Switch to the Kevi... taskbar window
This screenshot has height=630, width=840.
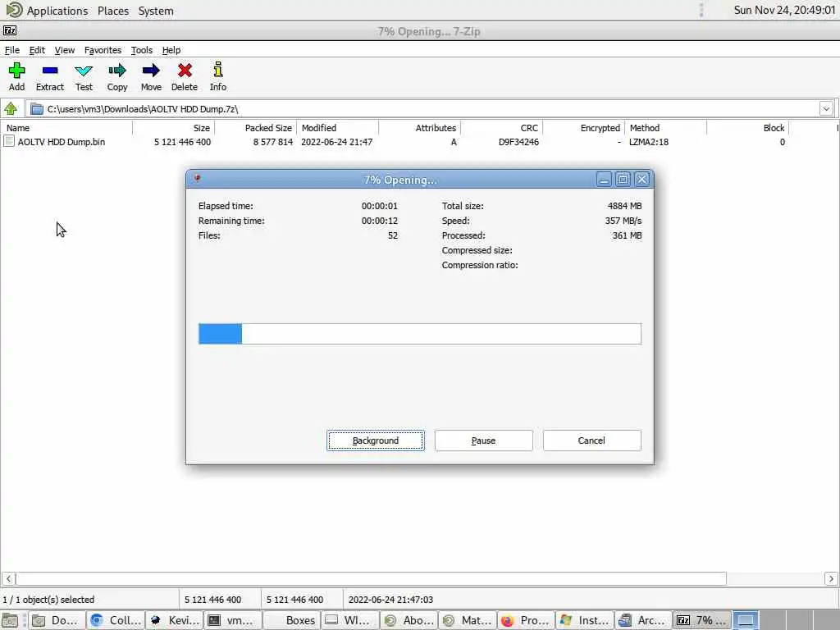[x=175, y=620]
